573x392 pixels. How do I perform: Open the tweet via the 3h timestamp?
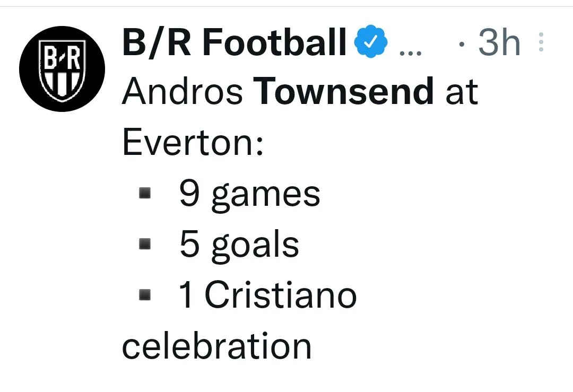499,43
